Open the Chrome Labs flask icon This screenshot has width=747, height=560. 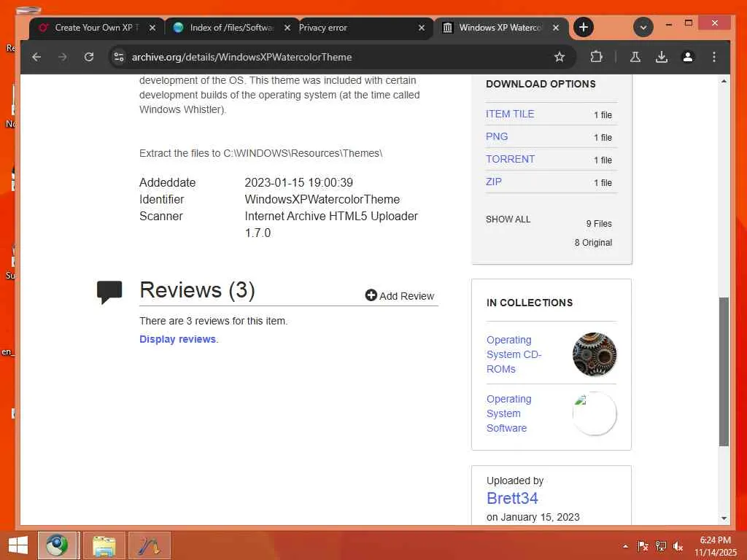click(x=635, y=57)
